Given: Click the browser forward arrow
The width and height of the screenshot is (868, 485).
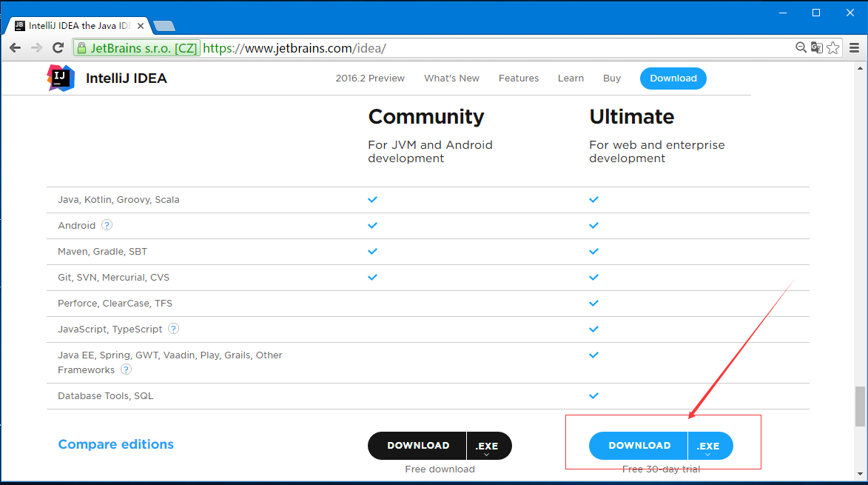Looking at the screenshot, I should pyautogui.click(x=36, y=48).
